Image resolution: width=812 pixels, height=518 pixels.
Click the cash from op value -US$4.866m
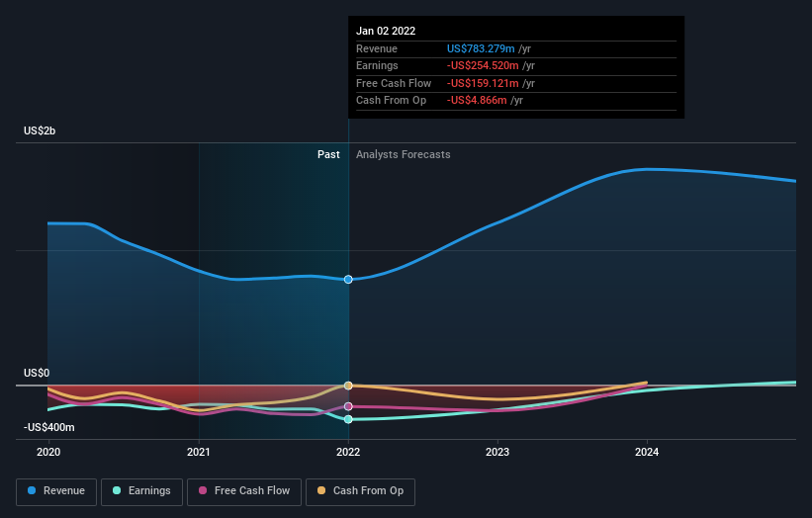(477, 101)
